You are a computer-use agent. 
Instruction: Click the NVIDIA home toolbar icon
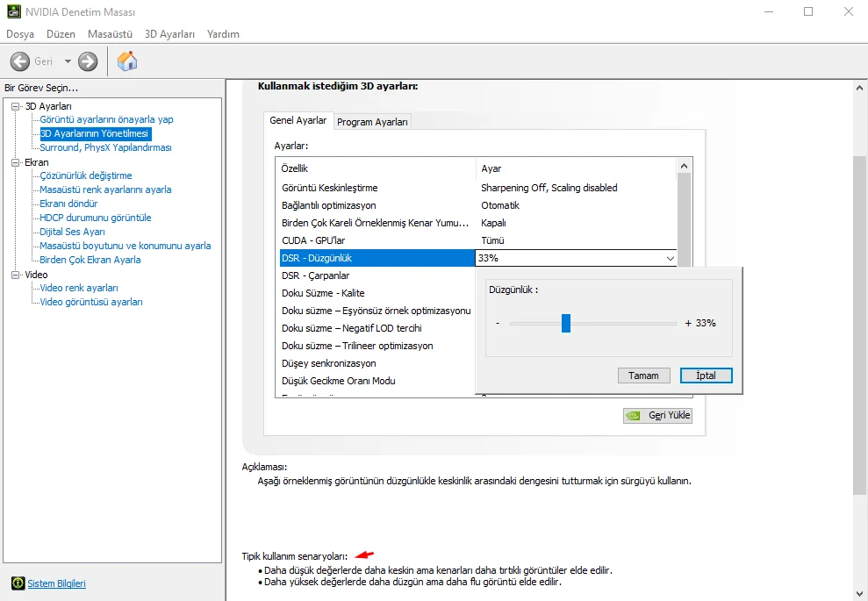126,61
